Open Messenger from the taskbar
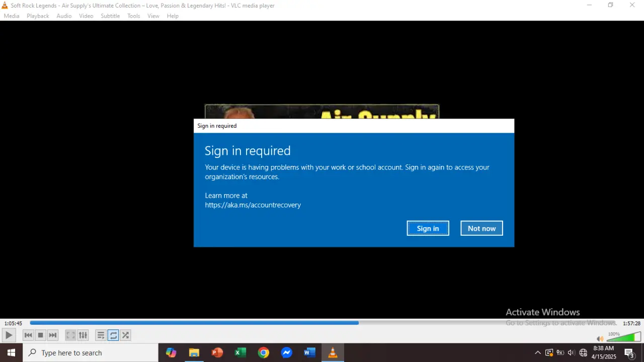This screenshot has width=644, height=362. [287, 352]
